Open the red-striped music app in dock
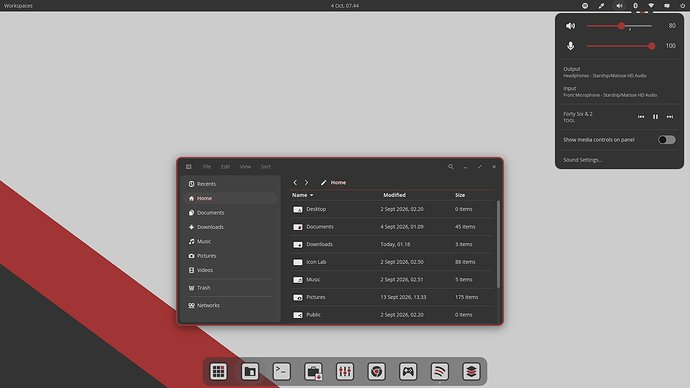The height and width of the screenshot is (388, 690). coord(440,371)
